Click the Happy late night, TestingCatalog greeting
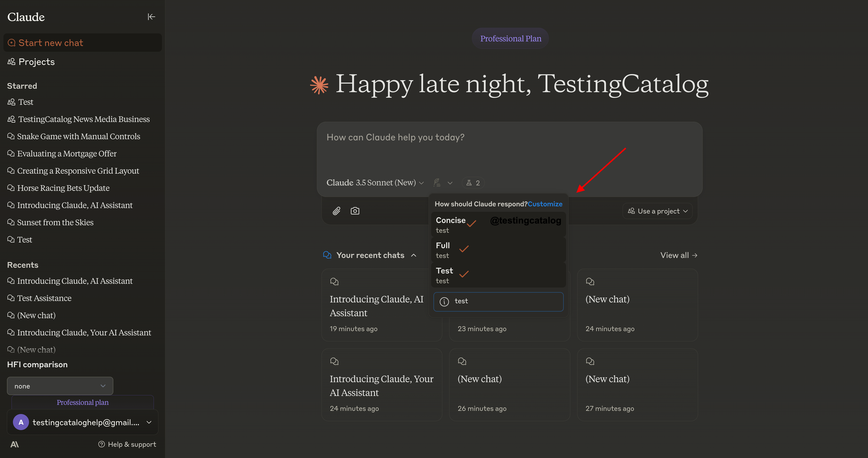868x458 pixels. click(522, 84)
